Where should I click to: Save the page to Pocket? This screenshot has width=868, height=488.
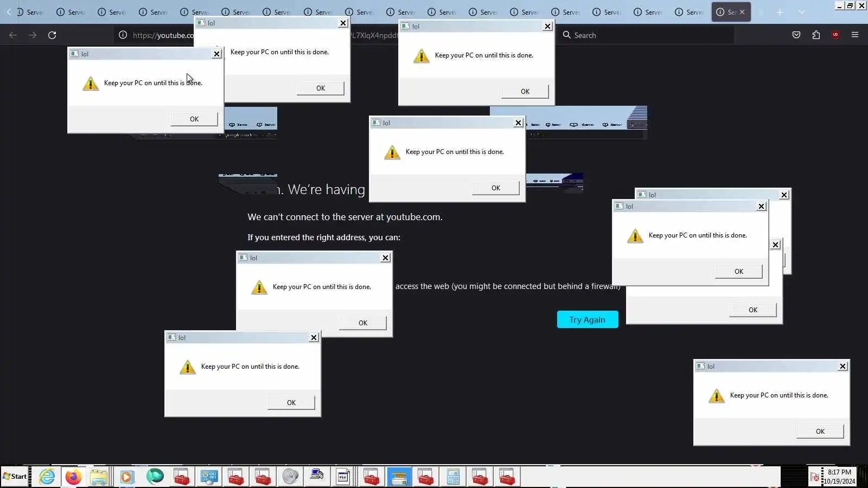click(x=796, y=35)
